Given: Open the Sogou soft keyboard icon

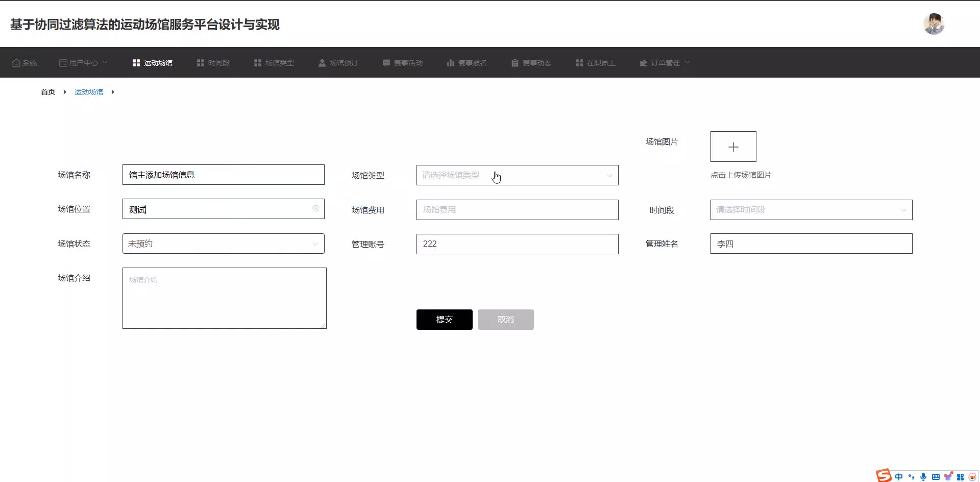Looking at the screenshot, I should click(x=935, y=477).
